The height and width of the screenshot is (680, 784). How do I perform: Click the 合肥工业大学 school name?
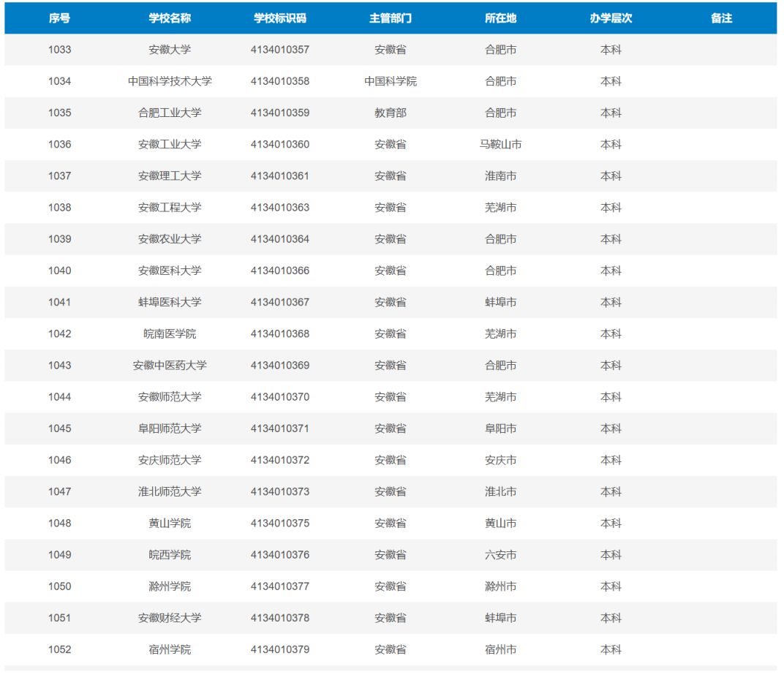(170, 113)
